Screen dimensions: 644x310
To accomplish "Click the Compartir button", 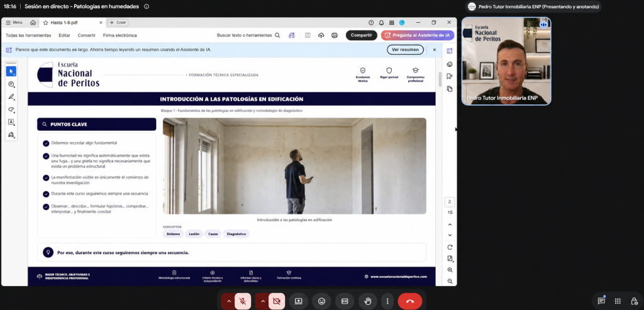I will (362, 35).
